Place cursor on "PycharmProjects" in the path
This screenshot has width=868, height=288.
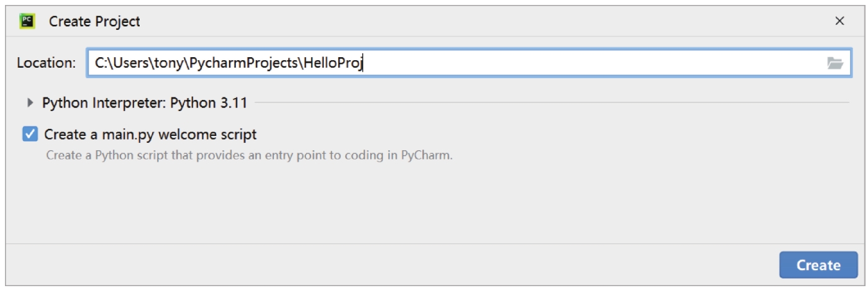(245, 63)
